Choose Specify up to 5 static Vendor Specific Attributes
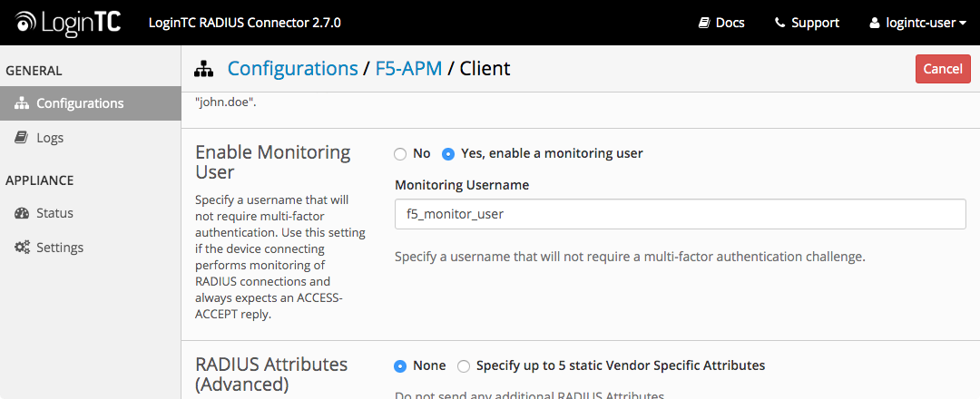Image resolution: width=980 pixels, height=399 pixels. (463, 366)
